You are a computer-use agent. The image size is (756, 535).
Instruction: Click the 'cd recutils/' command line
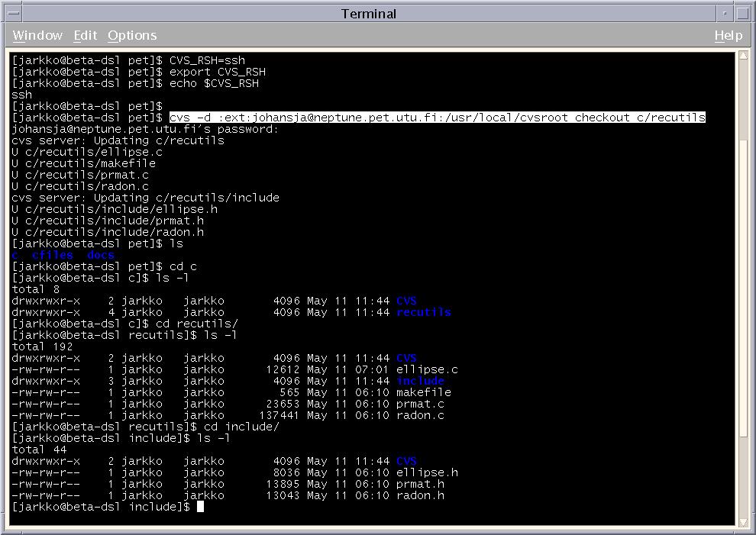[x=125, y=324]
